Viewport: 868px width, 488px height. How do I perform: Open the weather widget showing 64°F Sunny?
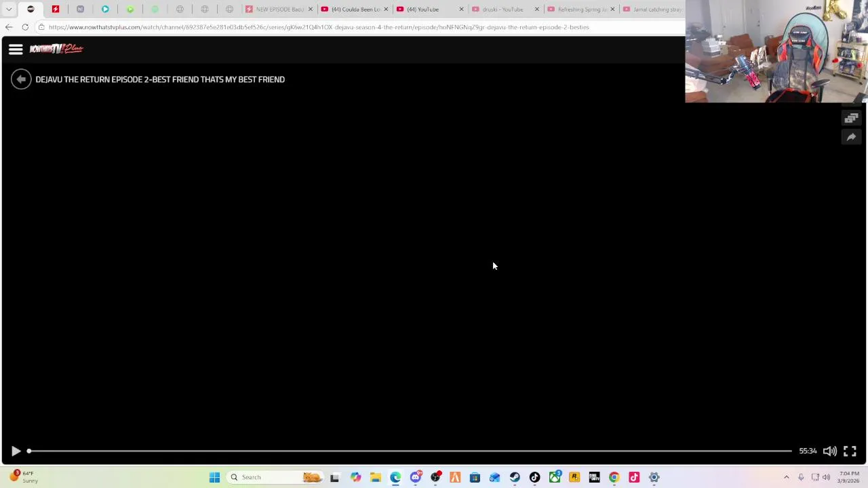(x=24, y=477)
